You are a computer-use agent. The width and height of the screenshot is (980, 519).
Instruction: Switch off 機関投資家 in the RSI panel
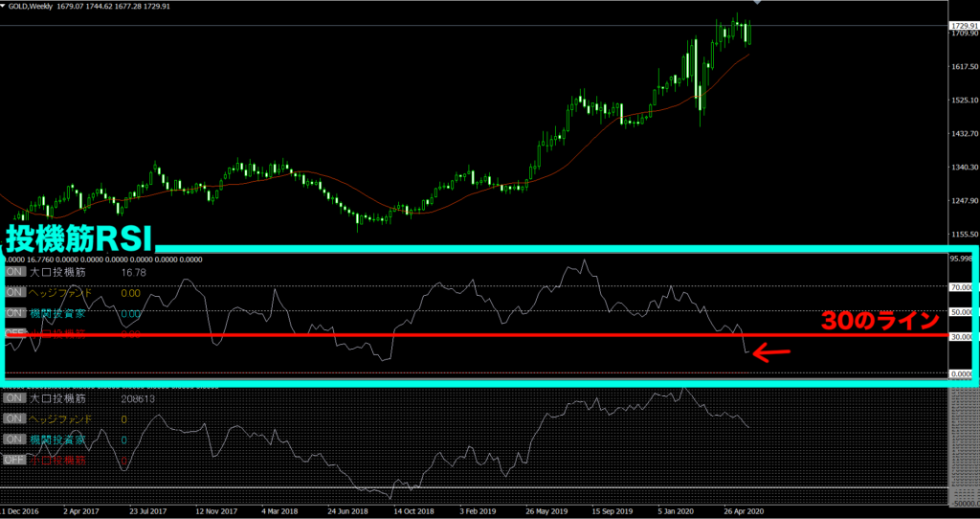point(15,313)
